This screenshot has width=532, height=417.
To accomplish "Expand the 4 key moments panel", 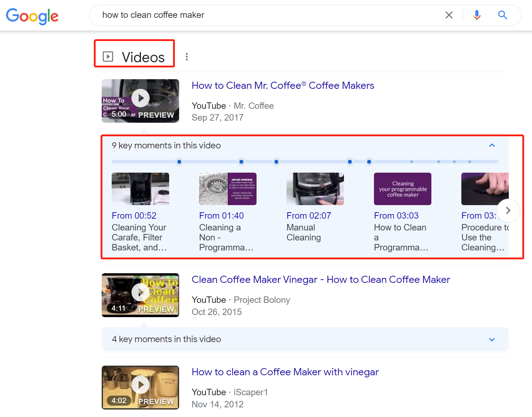I will [x=492, y=340].
